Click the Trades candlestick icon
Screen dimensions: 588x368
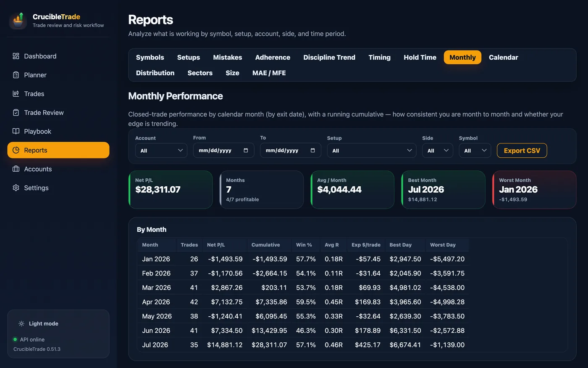coord(16,94)
